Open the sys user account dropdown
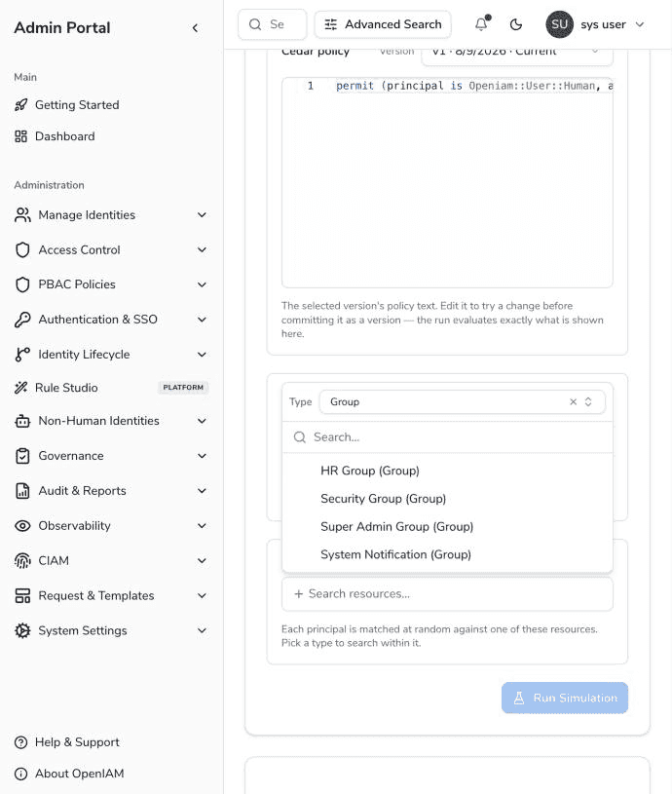Image resolution: width=672 pixels, height=794 pixels. pos(595,24)
